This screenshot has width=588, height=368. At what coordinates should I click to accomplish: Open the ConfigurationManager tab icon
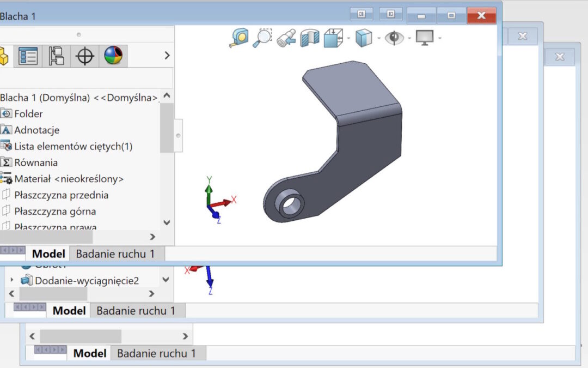click(x=56, y=55)
